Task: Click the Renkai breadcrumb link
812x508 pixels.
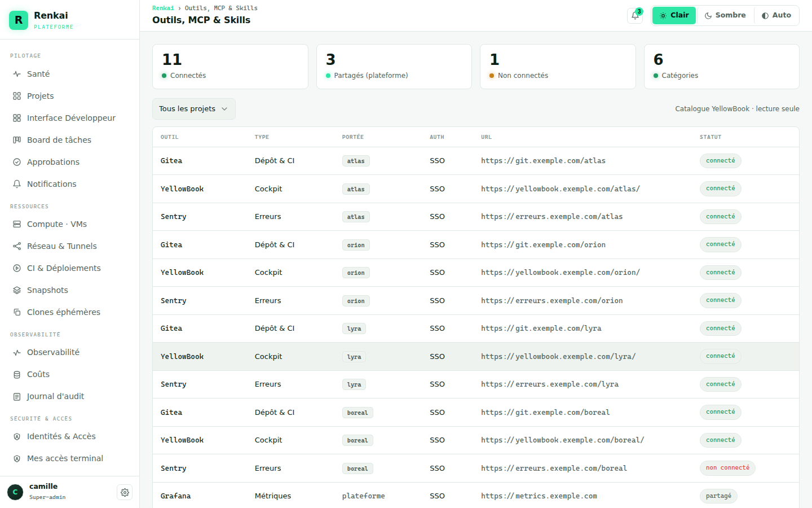Action: point(163,8)
